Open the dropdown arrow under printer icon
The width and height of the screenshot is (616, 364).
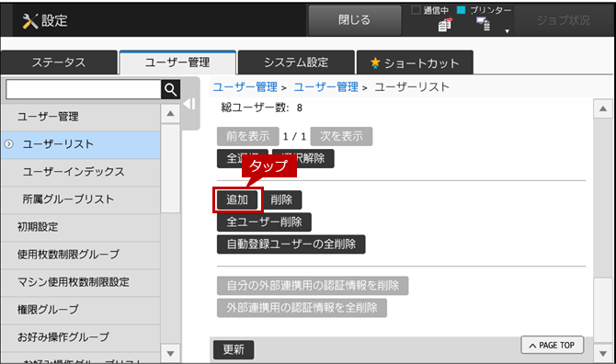(x=507, y=31)
